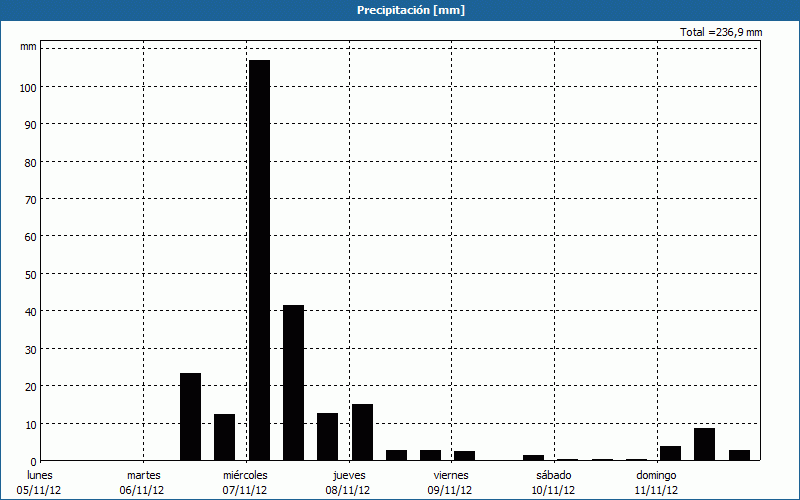Click the jueves 08/11/12 axis label
This screenshot has width=800, height=500.
[349, 482]
